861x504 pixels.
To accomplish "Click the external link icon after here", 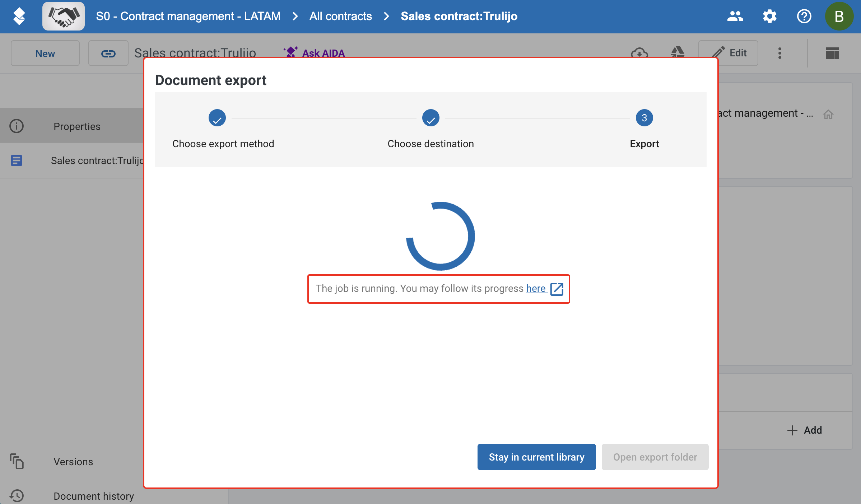I will [557, 289].
